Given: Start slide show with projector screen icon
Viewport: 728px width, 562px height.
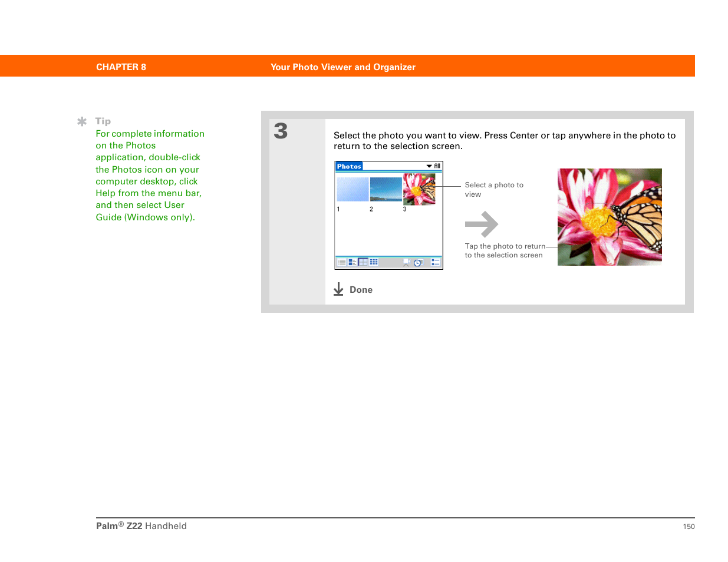Looking at the screenshot, I should 407,262.
